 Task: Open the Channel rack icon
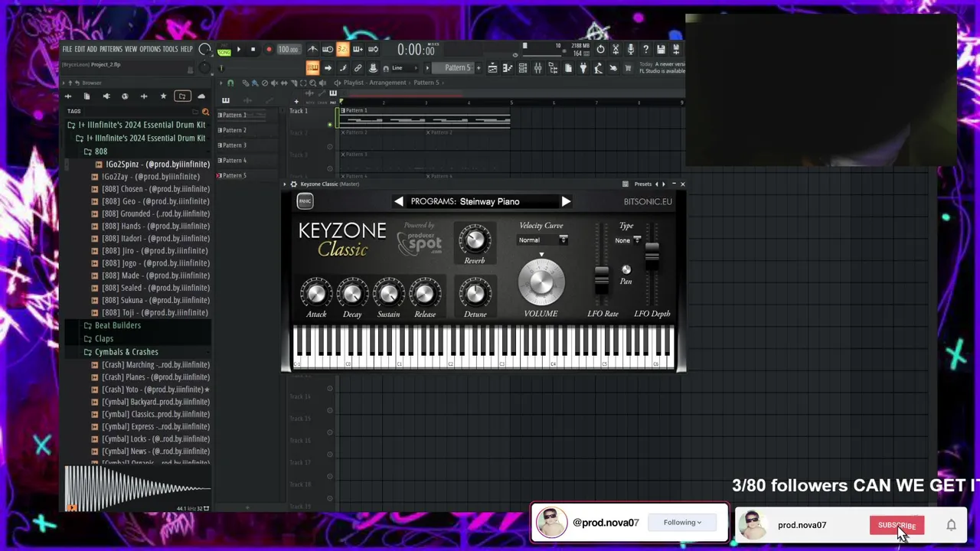pos(522,68)
